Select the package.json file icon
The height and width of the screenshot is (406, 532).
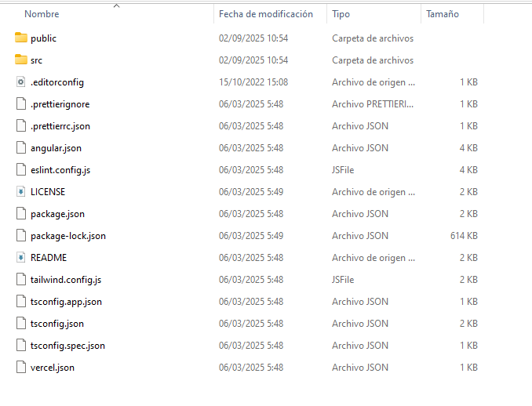pyautogui.click(x=21, y=213)
